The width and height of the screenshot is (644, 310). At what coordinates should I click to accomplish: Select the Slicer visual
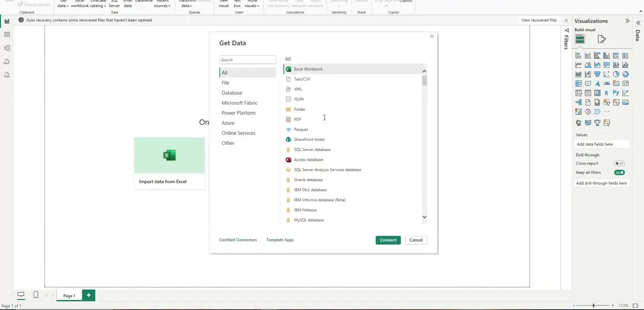[579, 93]
